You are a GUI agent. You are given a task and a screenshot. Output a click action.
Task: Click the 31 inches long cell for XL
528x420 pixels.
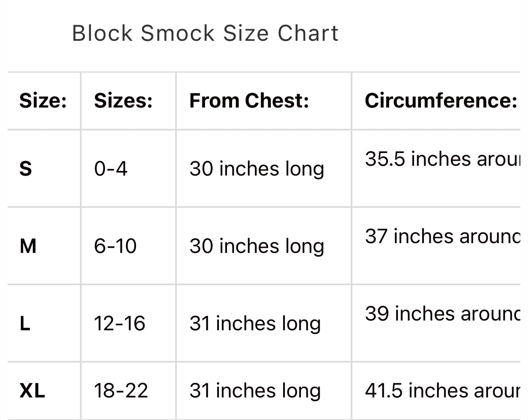tap(255, 391)
